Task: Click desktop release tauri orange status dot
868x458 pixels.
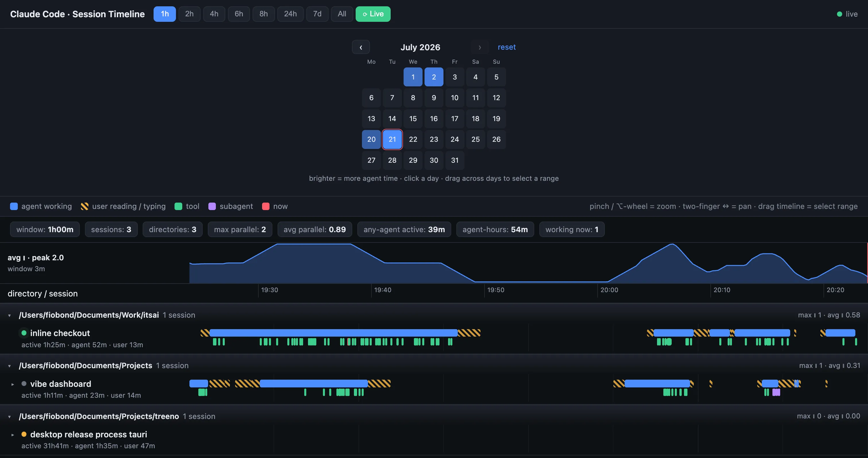Action: point(24,434)
